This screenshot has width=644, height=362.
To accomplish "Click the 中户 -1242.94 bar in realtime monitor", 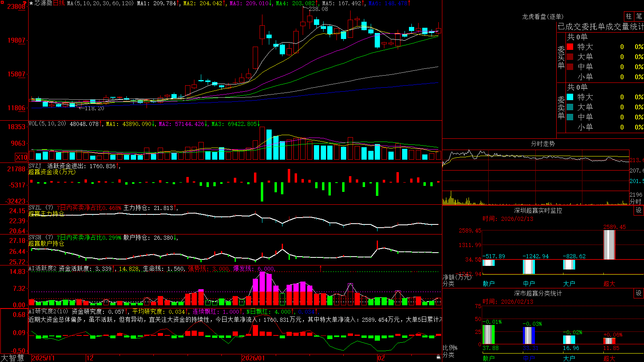I will coord(529,267).
